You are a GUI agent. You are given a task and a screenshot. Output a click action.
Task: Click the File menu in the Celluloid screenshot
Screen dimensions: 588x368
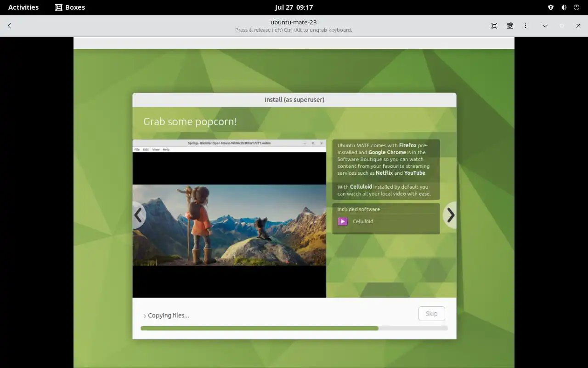tap(137, 149)
